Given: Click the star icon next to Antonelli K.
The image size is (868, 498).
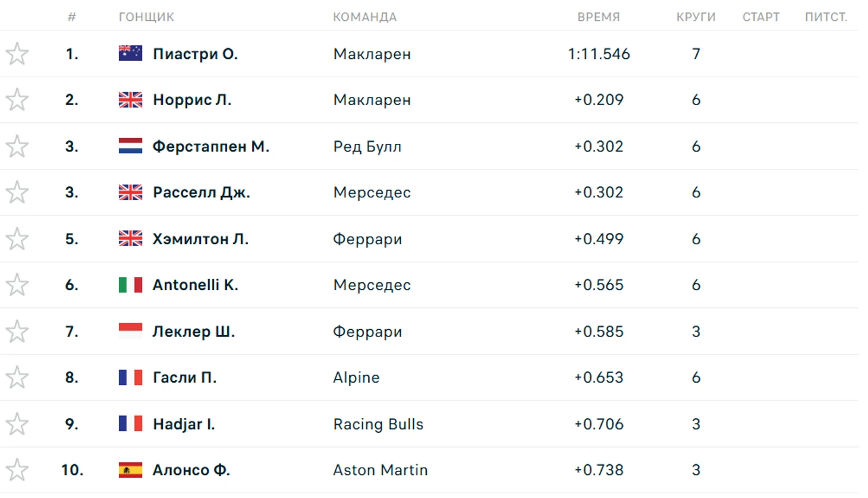Looking at the screenshot, I should click(x=17, y=285).
